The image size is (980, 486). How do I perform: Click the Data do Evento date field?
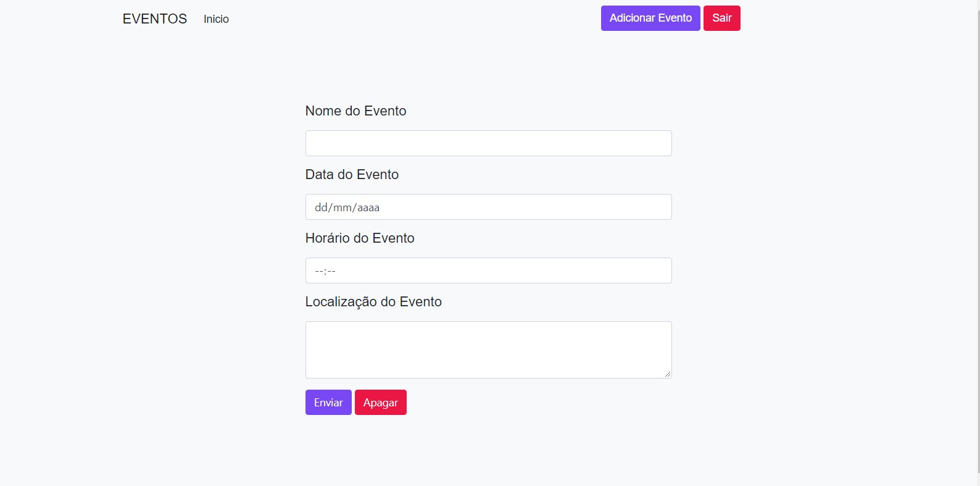coord(488,207)
